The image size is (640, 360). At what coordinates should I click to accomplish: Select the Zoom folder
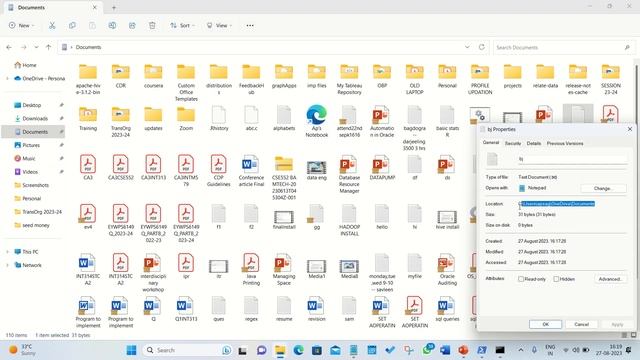tap(186, 119)
